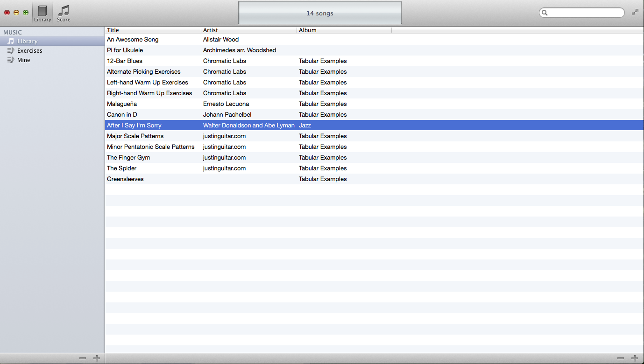This screenshot has height=364, width=644.
Task: Select Library in the Music sidebar
Action: click(x=52, y=41)
